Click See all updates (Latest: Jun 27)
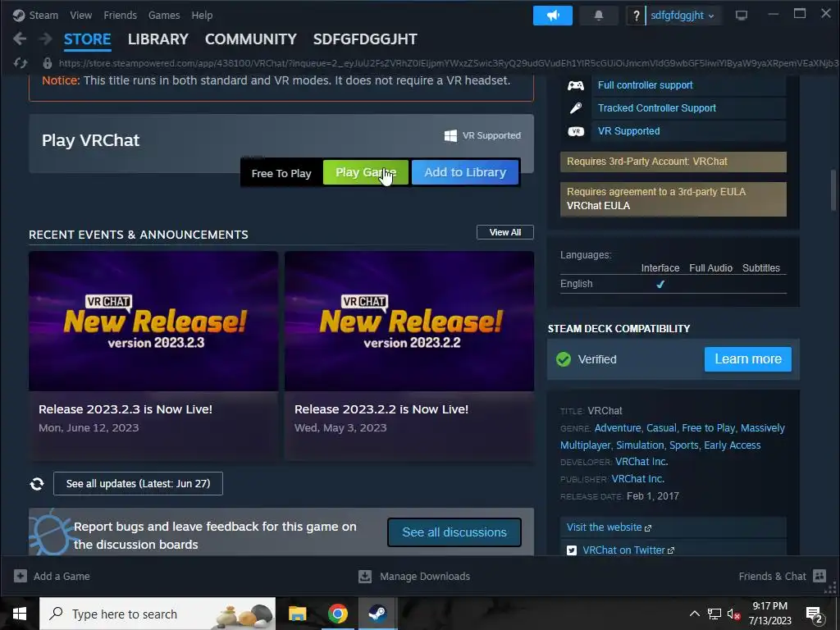Screen dimensions: 840x630 pos(138,484)
